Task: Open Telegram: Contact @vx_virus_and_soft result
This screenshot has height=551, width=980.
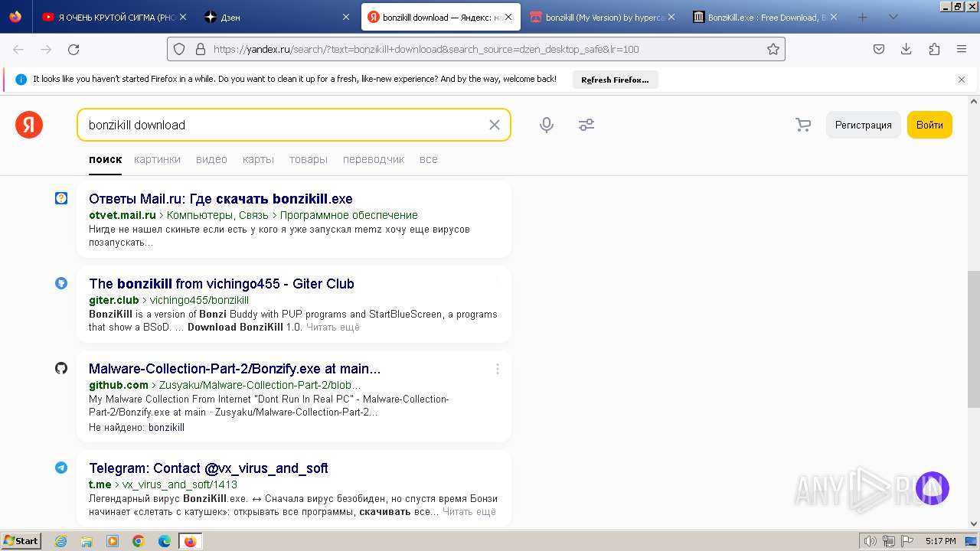Action: (208, 468)
